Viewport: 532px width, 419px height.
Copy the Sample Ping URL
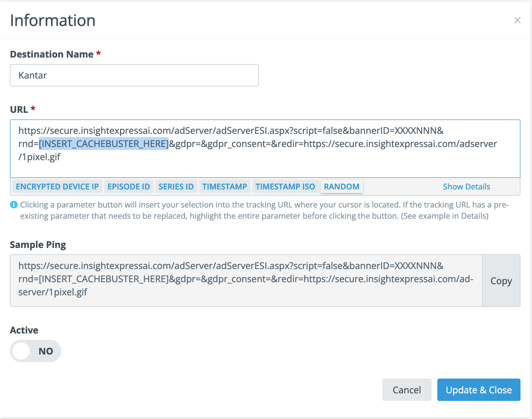point(501,281)
